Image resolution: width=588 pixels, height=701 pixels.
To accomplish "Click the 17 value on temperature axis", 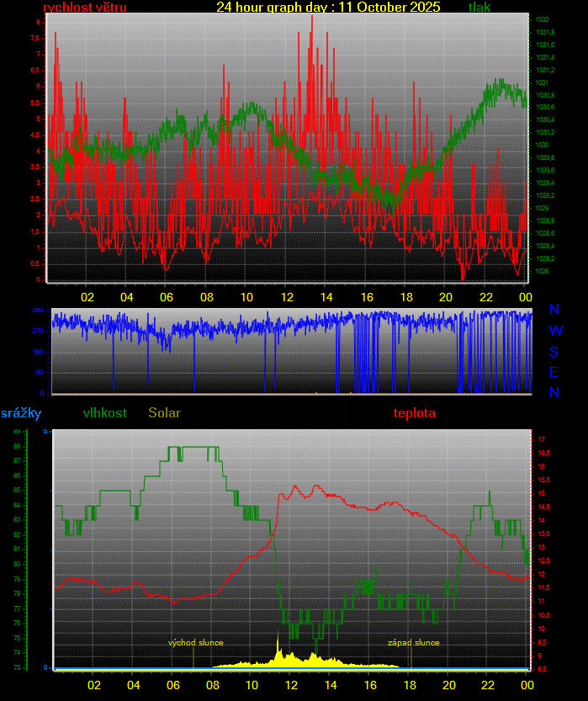I will pyautogui.click(x=542, y=439).
